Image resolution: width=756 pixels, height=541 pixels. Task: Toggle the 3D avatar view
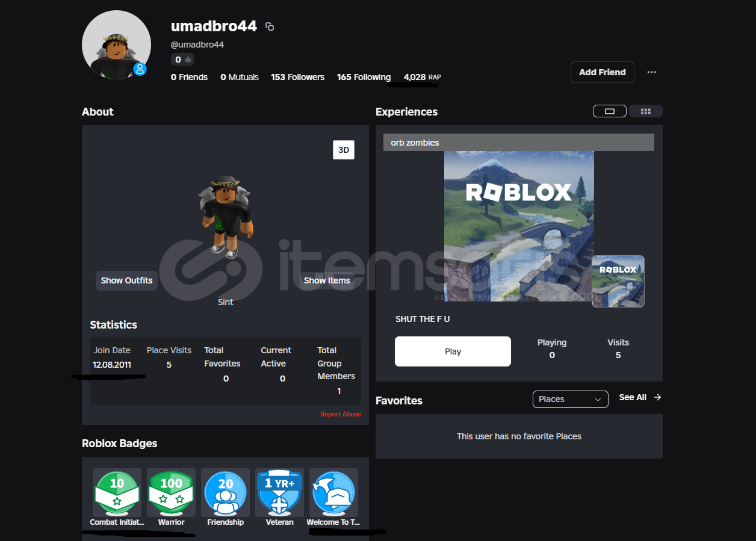[x=344, y=150]
